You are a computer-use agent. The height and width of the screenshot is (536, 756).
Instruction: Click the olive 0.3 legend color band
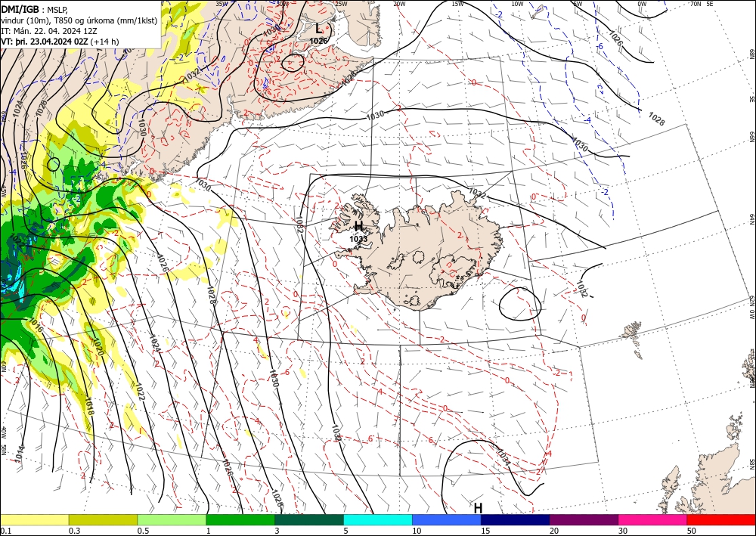coord(103,519)
